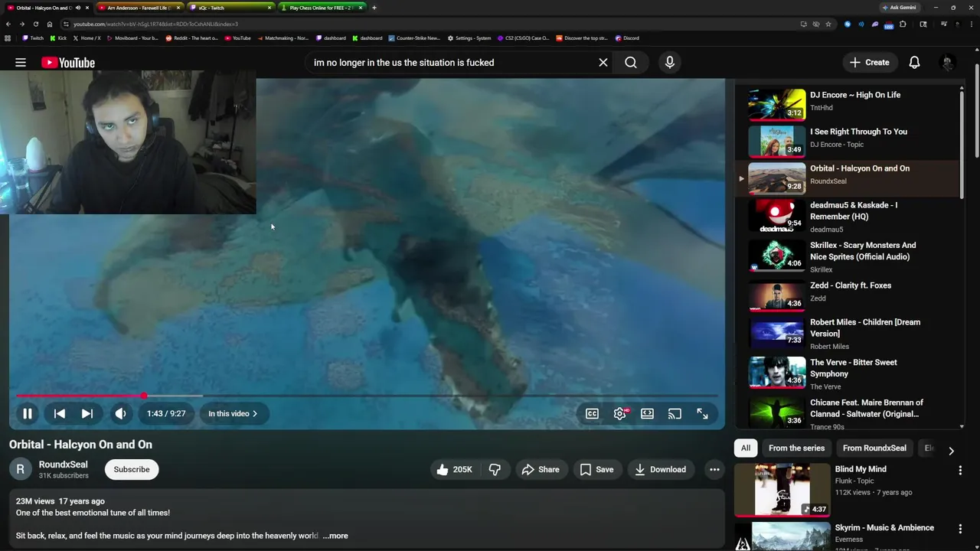980x551 pixels.
Task: Click the magnifier search button
Action: (x=631, y=63)
